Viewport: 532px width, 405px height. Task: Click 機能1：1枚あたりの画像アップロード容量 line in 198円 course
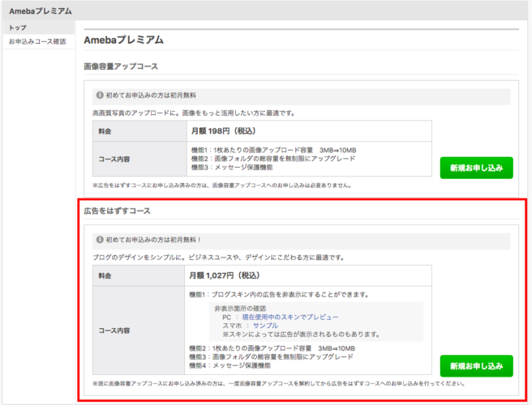(273, 150)
